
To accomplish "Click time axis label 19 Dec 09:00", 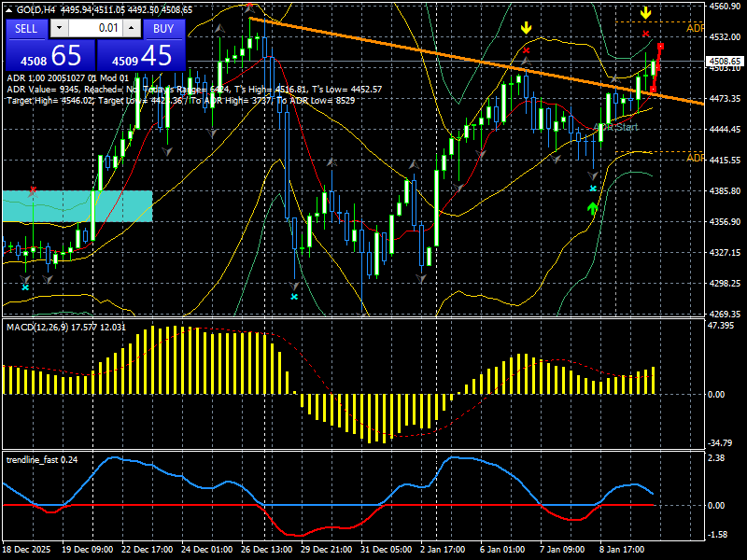I will coord(87,549).
